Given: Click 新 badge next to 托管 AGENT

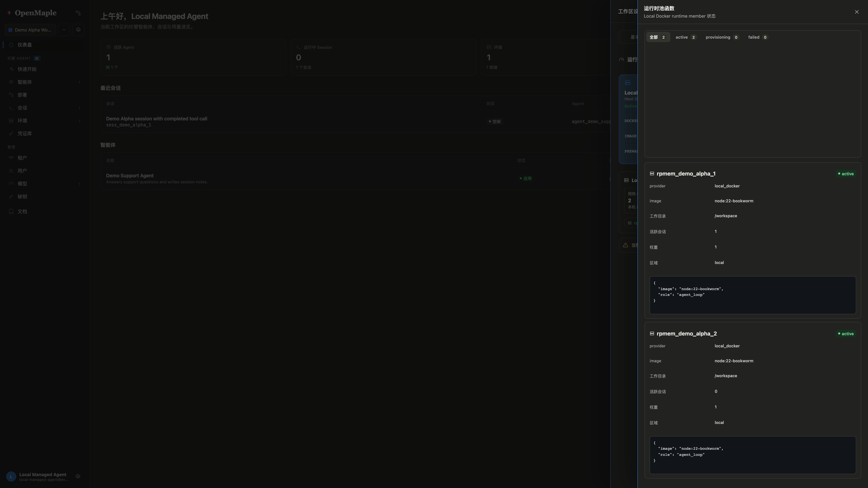Looking at the screenshot, I should click(x=37, y=59).
